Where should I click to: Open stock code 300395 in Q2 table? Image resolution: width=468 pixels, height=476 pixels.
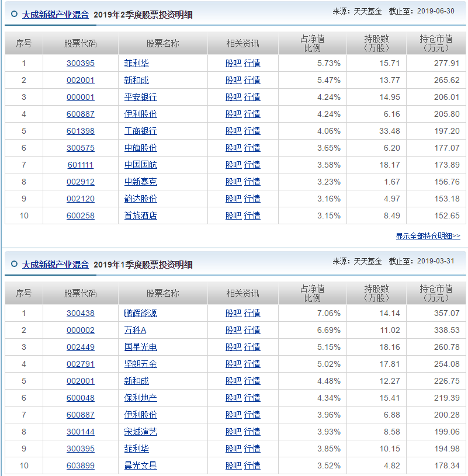(x=81, y=63)
